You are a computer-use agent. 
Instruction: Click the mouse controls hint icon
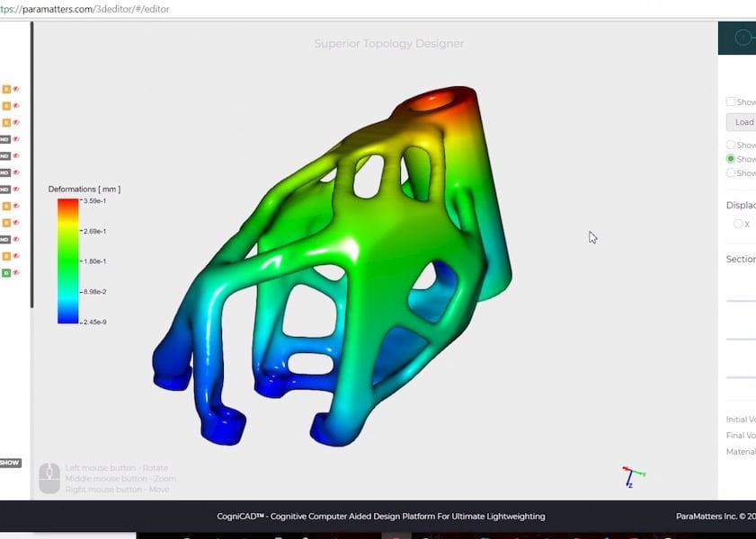point(49,478)
